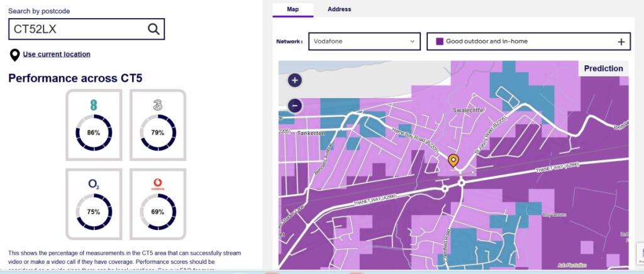The width and height of the screenshot is (644, 274).
Task: Click the Tankerton label on map
Action: (311, 133)
